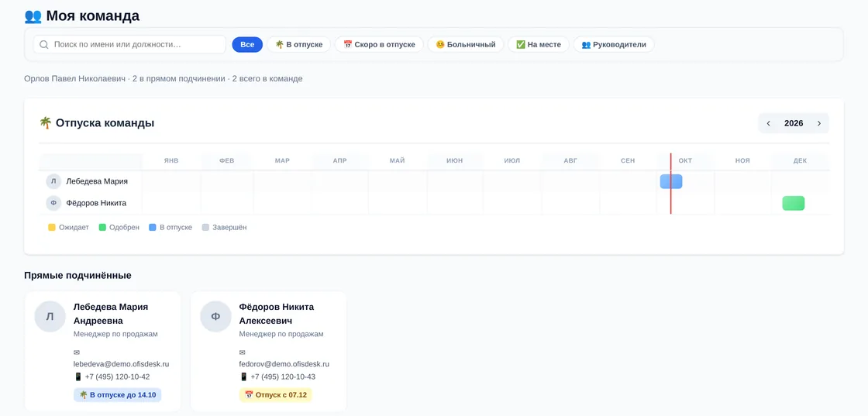
Task: Click email fedorov@demo.ofisdesk.ru
Action: (284, 364)
